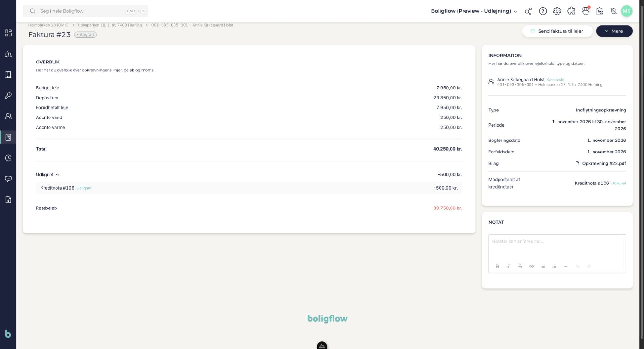Go to 001-003-005-001 Annie Kirkegaard Holst breadcrumb
This screenshot has width=644, height=349.
point(192,25)
